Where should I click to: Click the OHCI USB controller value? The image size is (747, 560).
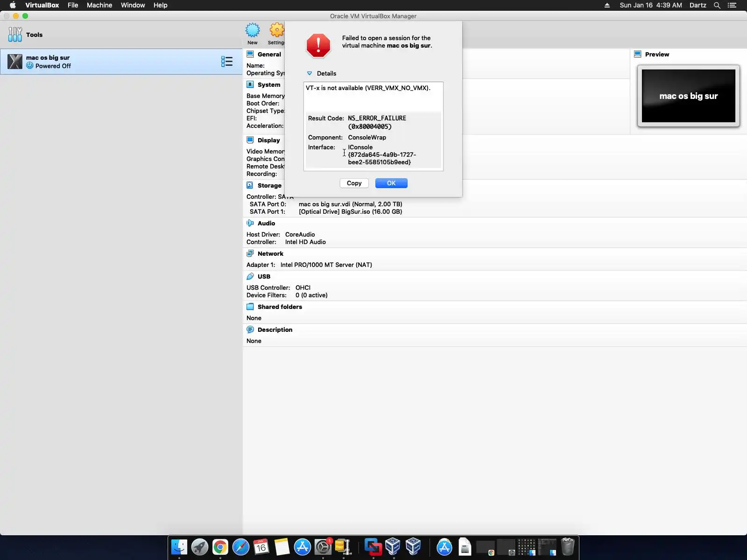[303, 287]
